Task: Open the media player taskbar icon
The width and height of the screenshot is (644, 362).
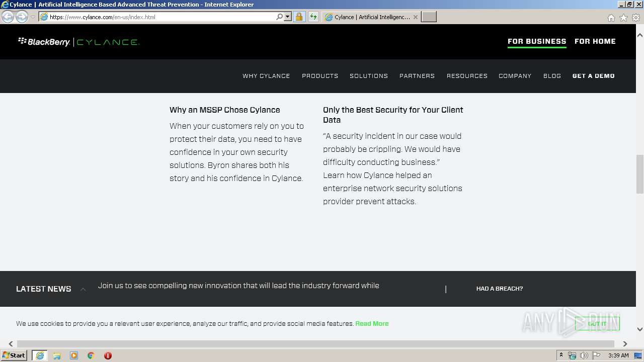Action: point(74,355)
